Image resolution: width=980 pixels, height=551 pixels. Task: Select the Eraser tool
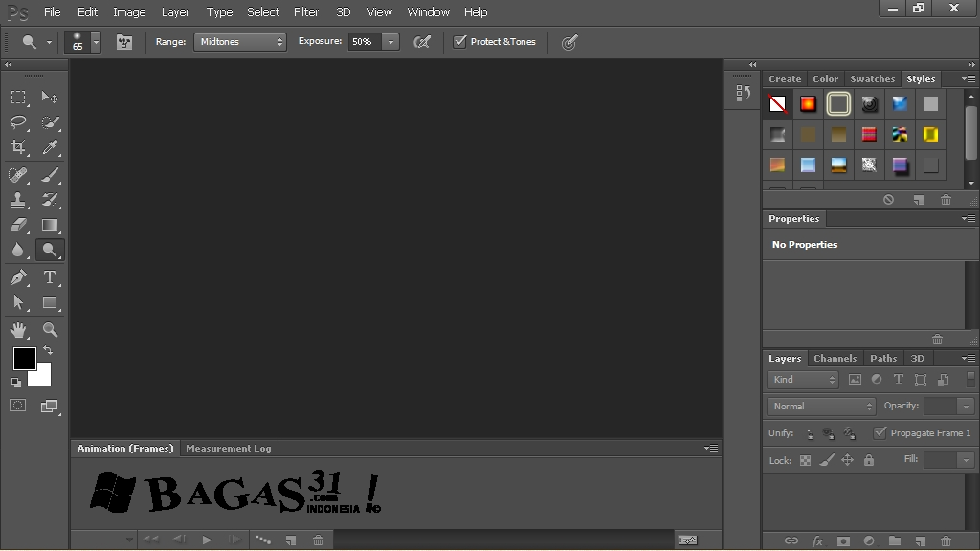point(18,224)
